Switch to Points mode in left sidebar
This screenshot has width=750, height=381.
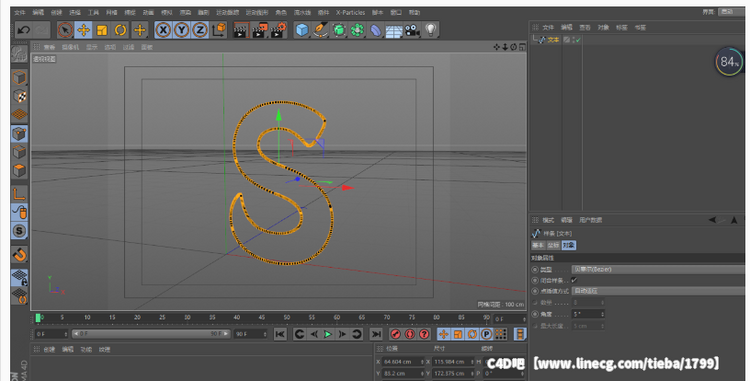pyautogui.click(x=19, y=133)
